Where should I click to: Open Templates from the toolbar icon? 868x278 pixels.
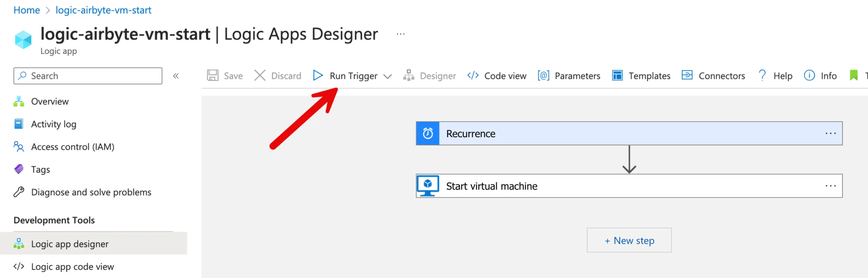618,75
